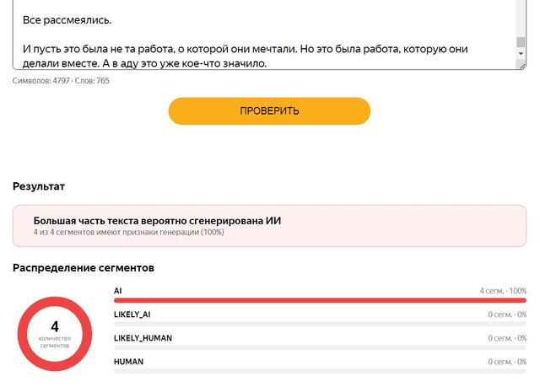Click the red segment count donut chart
This screenshot has width=540, height=392.
click(x=55, y=334)
